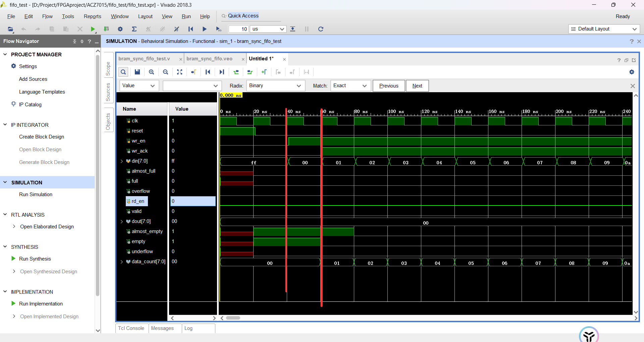
Task: Collapse the IP INTEGRATOR section
Action: coord(5,125)
